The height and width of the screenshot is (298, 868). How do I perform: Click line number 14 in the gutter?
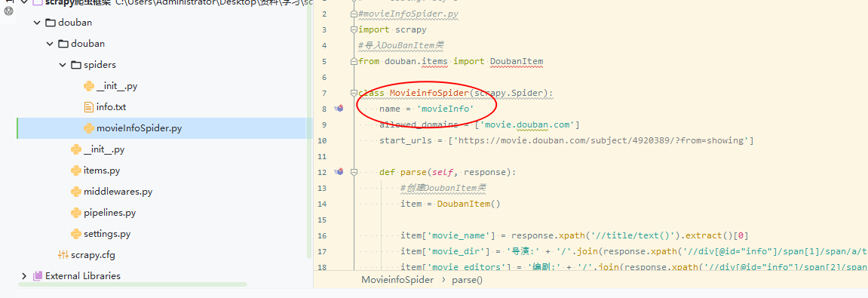click(321, 204)
